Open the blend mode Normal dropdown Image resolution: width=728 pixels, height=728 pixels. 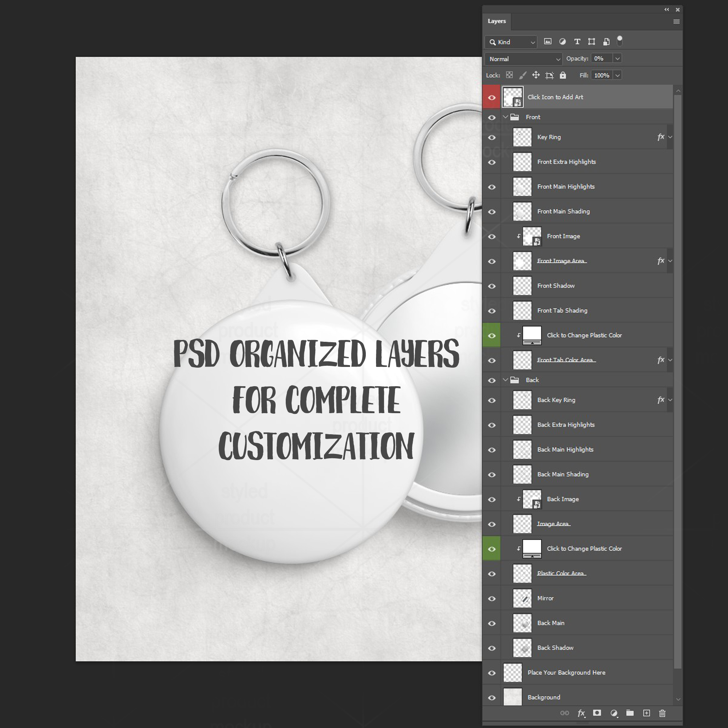click(524, 59)
